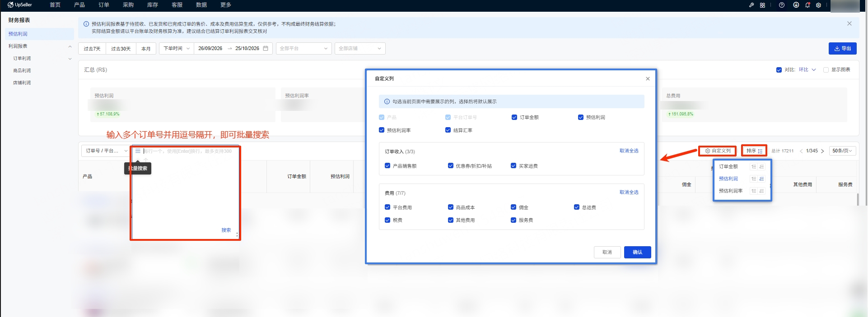868x317 pixels.
Task: Open the wrench tools icon in the top bar
Action: coord(751,5)
